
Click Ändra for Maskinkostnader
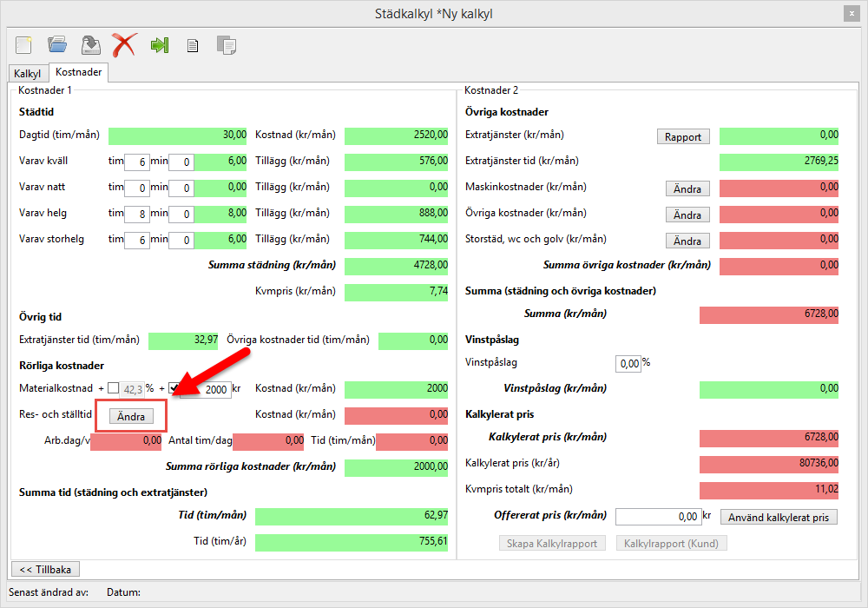pyautogui.click(x=687, y=188)
